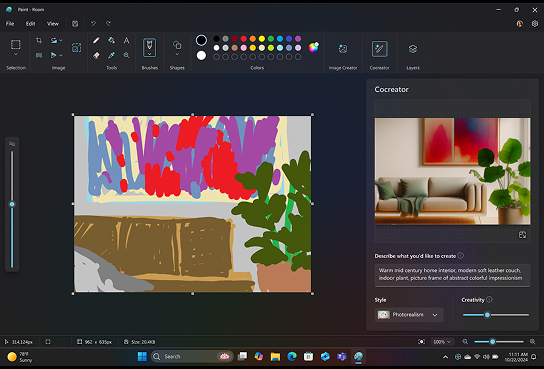Viewport: 544px width, 369px height.
Task: Toggle the Cocreator panel button
Action: (x=380, y=49)
